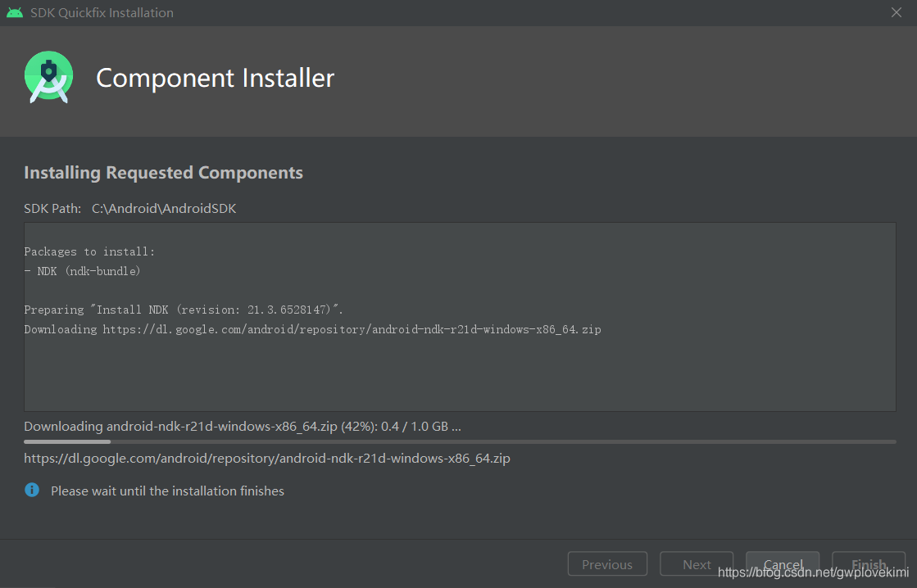Click the 'Installing Requested Components' heading

pyautogui.click(x=163, y=173)
